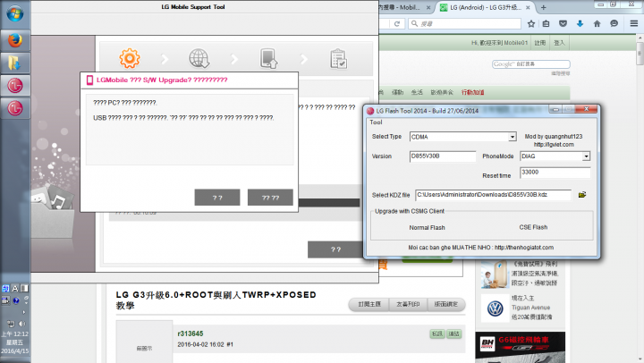644x363 pixels.
Task: Click the IME 'A' input mode indicator
Action: click(15, 288)
